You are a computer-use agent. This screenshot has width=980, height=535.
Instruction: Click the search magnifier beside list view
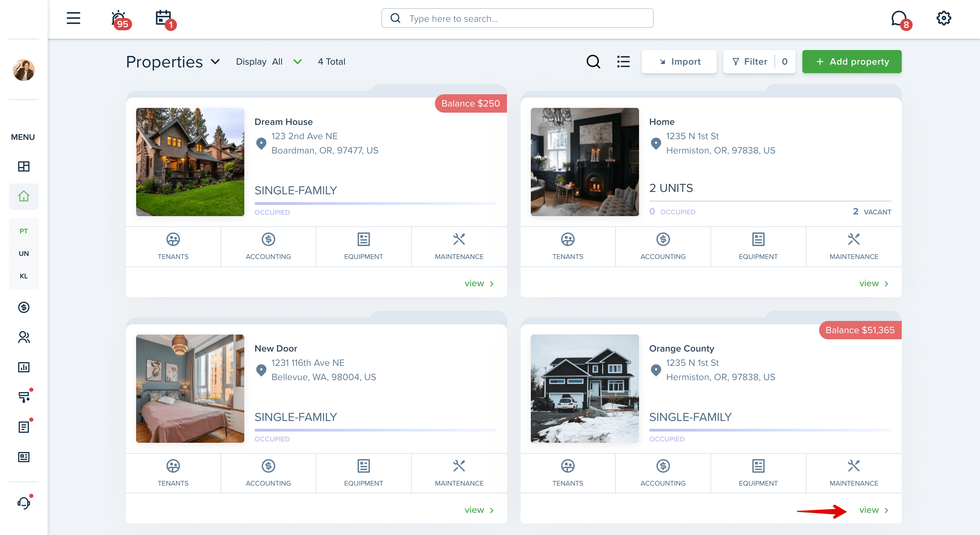point(593,62)
